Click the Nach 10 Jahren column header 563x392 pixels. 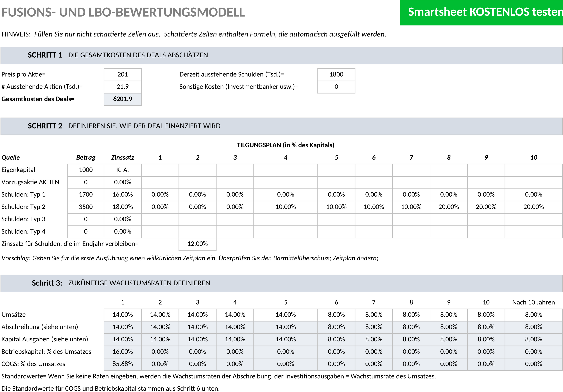pos(534,302)
